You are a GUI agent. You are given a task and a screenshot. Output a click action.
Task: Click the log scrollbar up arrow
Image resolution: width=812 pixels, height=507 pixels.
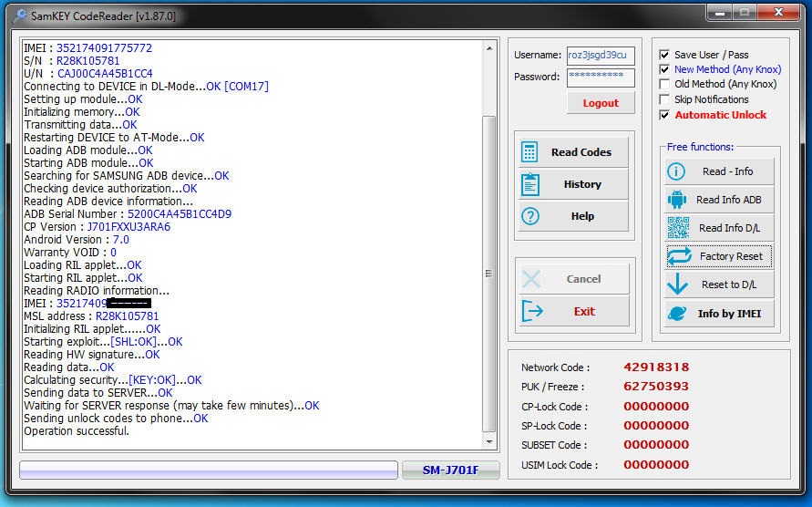click(x=489, y=48)
